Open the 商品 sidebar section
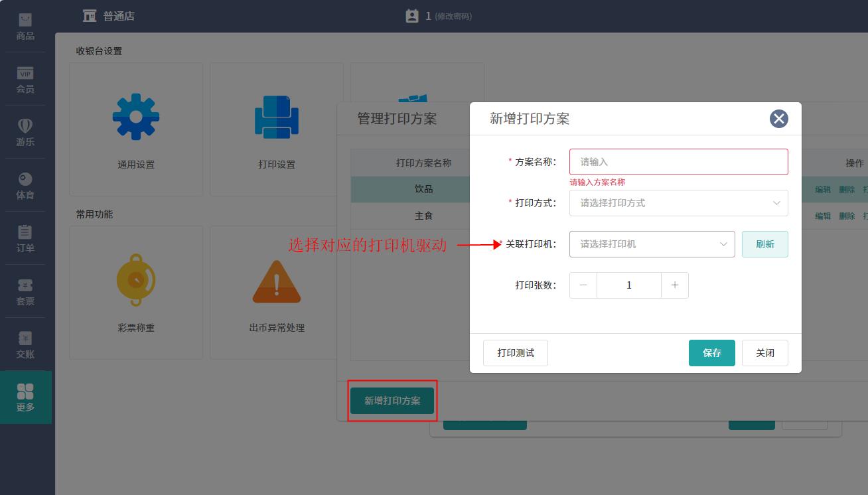The height and width of the screenshot is (495, 868). [25, 27]
